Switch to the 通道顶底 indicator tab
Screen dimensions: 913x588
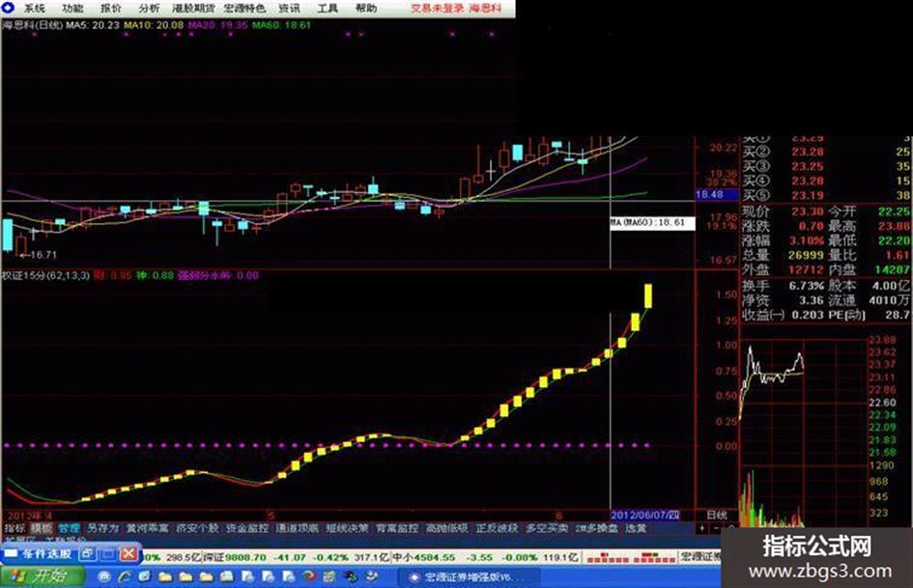(297, 528)
